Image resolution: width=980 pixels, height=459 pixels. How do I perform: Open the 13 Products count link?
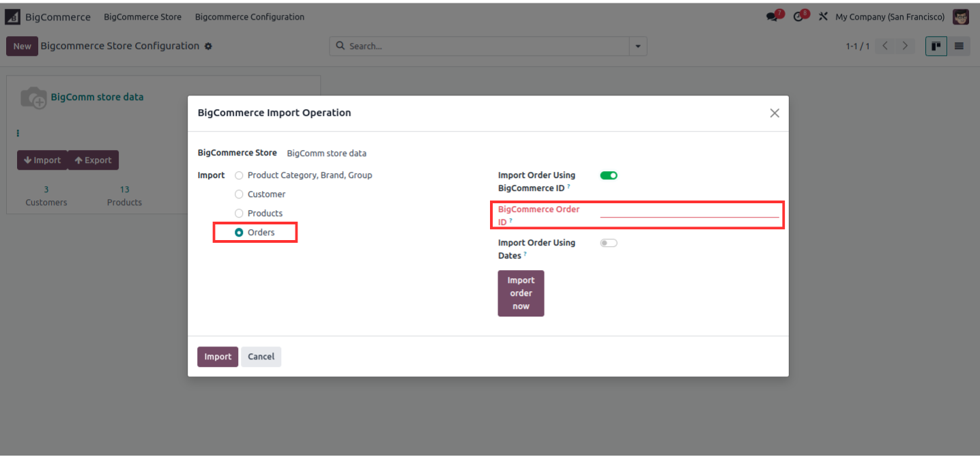(x=124, y=196)
